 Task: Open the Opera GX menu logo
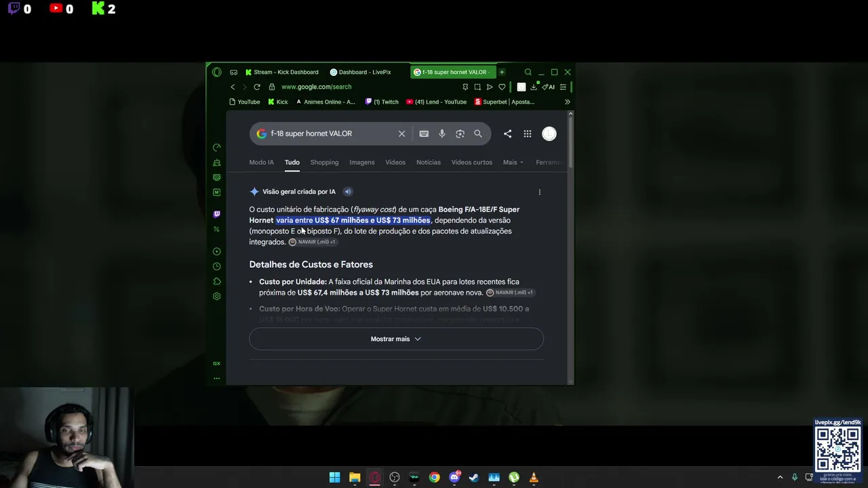(x=217, y=72)
